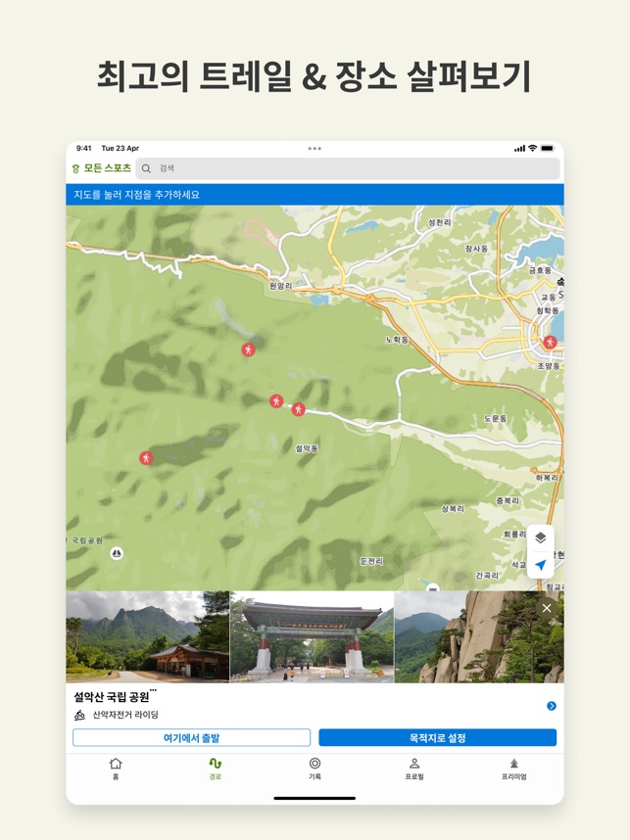Image resolution: width=630 pixels, height=840 pixels.
Task: Tap the hiker marker southwest on map
Action: tap(146, 457)
